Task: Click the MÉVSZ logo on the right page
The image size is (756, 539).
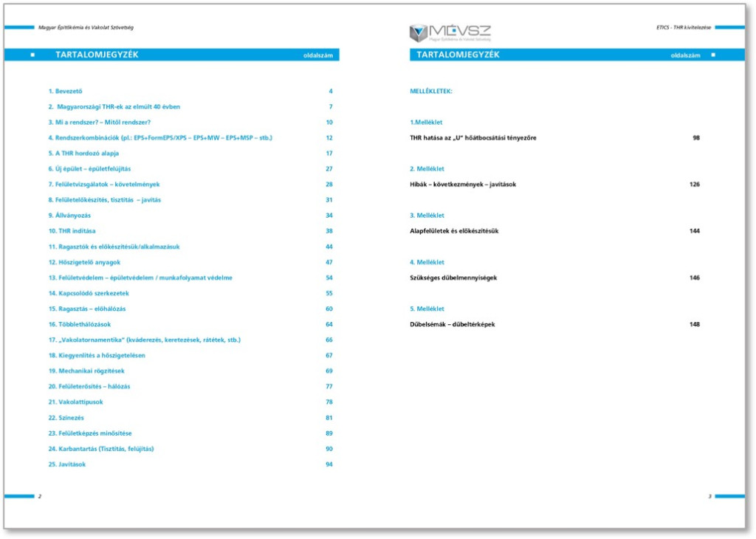Action: 450,32
